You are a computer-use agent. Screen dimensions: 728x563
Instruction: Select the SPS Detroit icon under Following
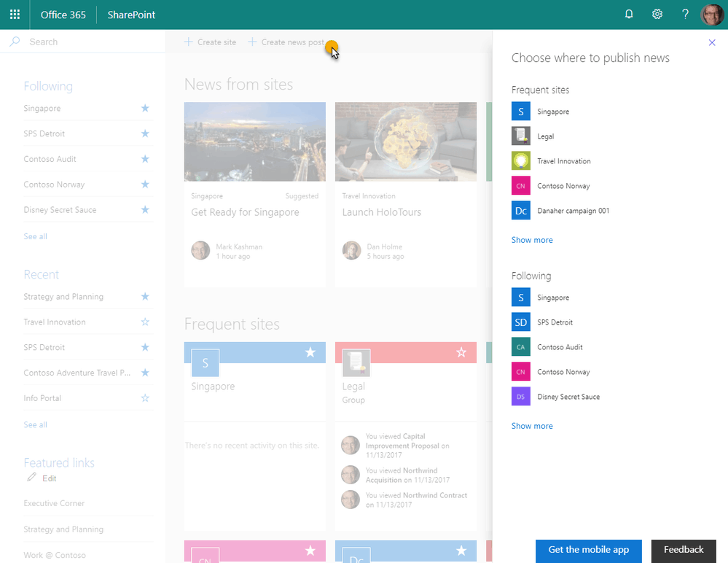pyautogui.click(x=521, y=322)
